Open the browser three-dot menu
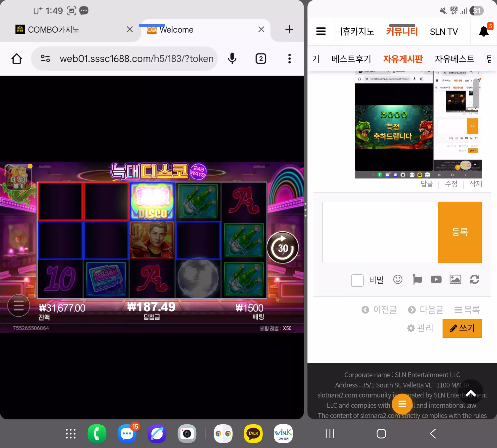 [x=289, y=59]
